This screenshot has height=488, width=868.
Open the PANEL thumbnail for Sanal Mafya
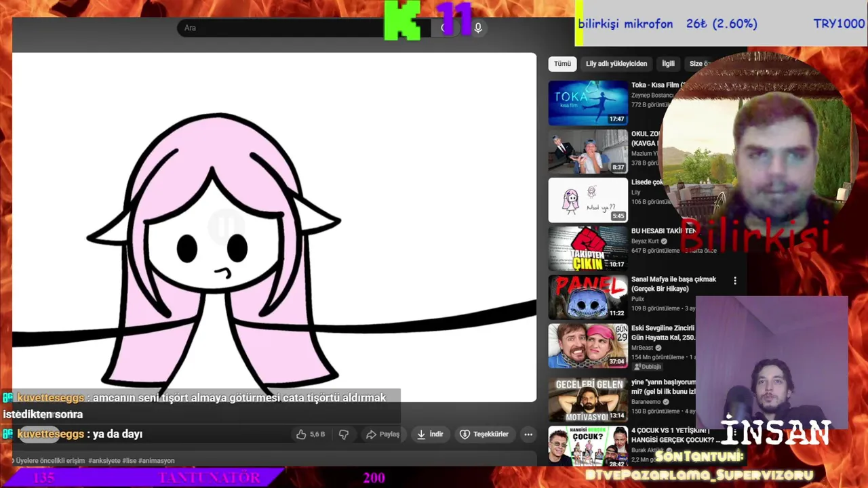(x=588, y=297)
